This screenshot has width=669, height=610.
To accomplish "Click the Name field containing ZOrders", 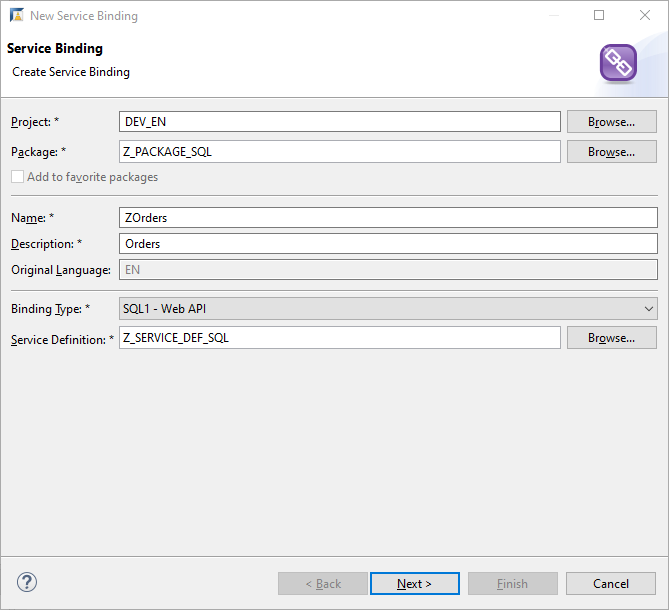I will coord(388,218).
